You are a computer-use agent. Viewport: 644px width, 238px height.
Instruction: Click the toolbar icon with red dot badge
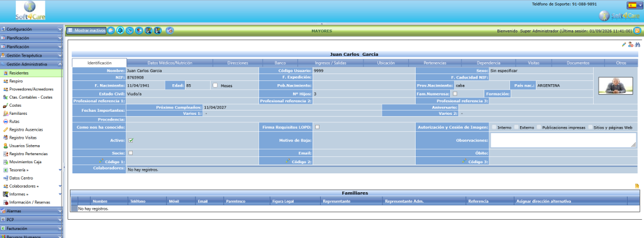(x=170, y=30)
